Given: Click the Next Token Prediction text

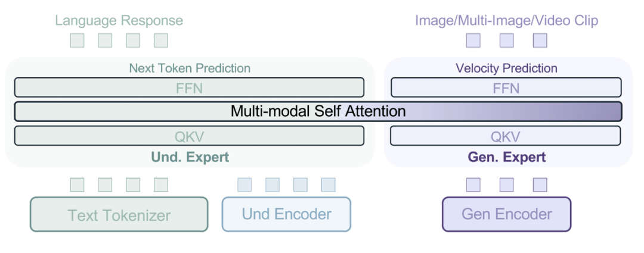Looking at the screenshot, I should (x=190, y=68).
